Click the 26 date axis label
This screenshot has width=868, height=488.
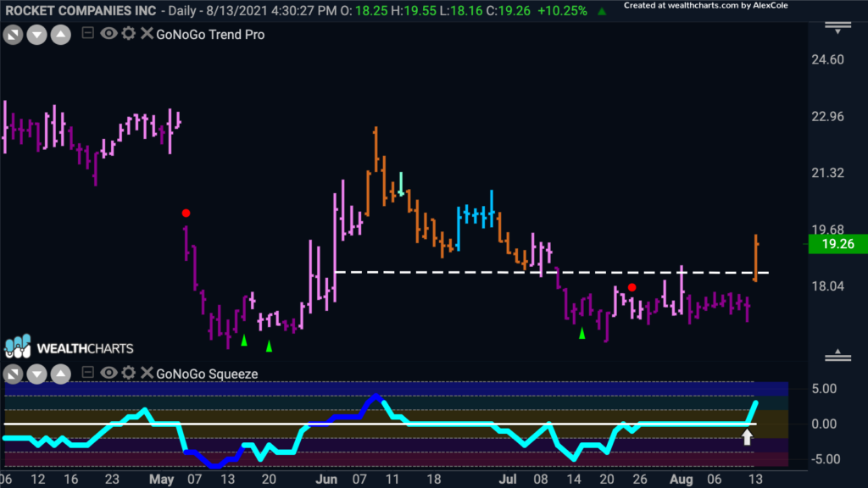tap(640, 480)
